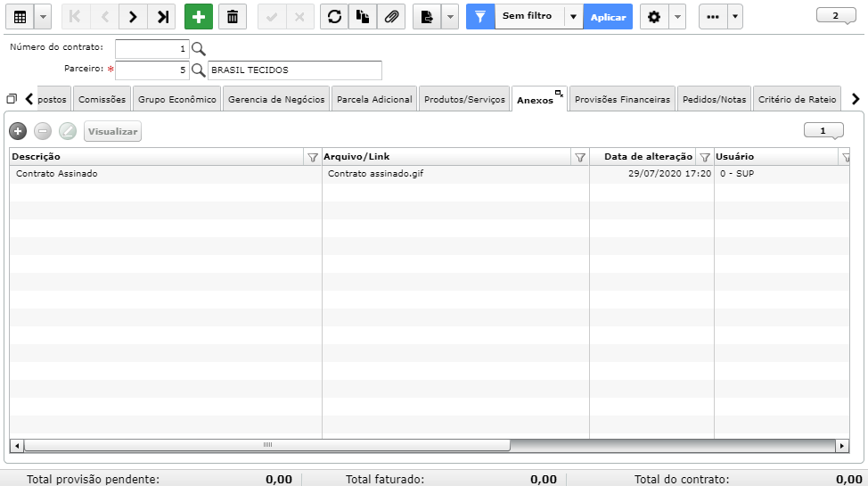Click the Número do contrato field
This screenshot has width=868, height=486.
(x=151, y=49)
